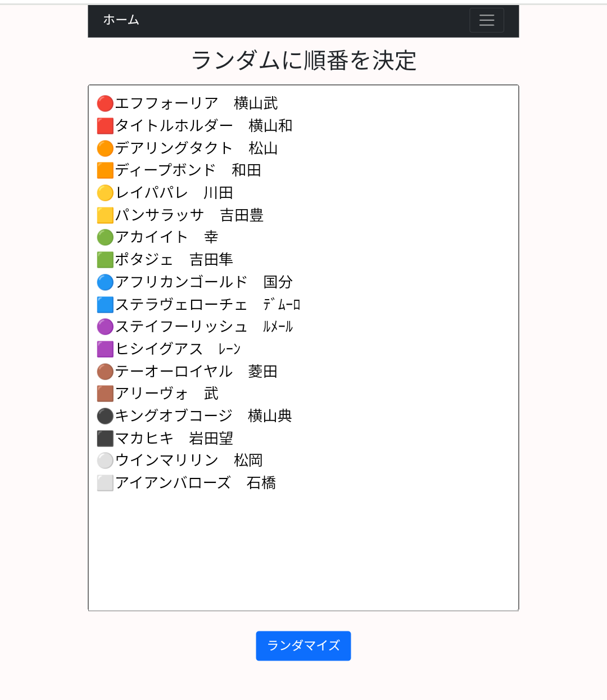This screenshot has height=700, width=607.
Task: Click in empty area of the textarea
Action: coord(303,551)
